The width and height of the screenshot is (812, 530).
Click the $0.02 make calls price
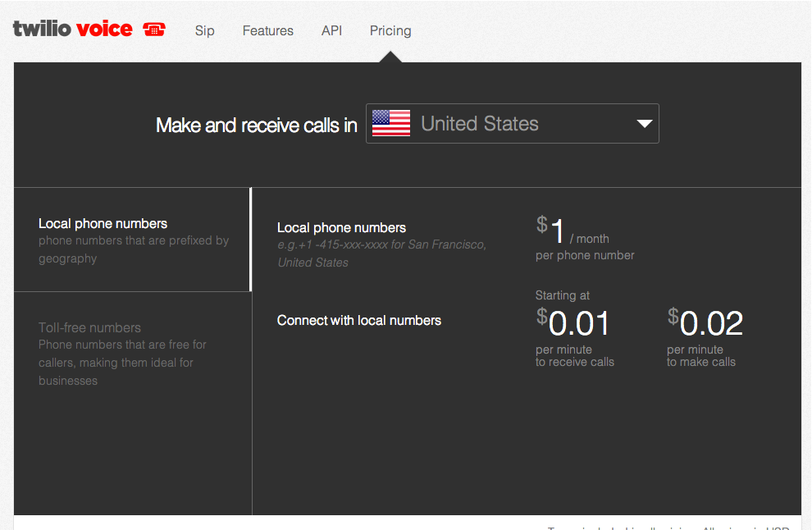coord(705,322)
